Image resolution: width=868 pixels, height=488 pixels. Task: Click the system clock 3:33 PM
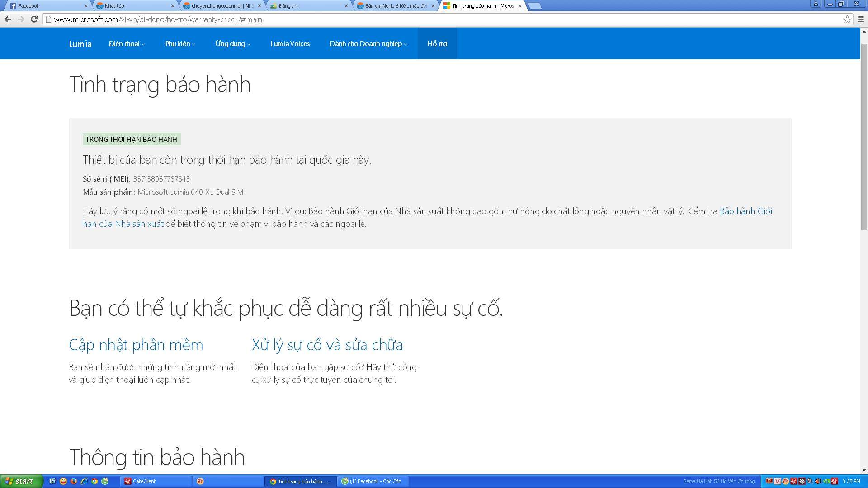click(851, 481)
